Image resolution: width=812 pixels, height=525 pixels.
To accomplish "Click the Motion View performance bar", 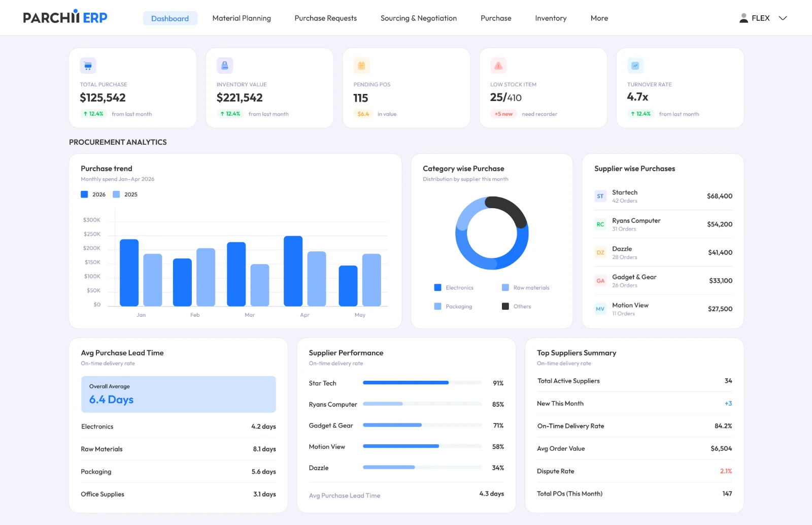I will coord(422,446).
